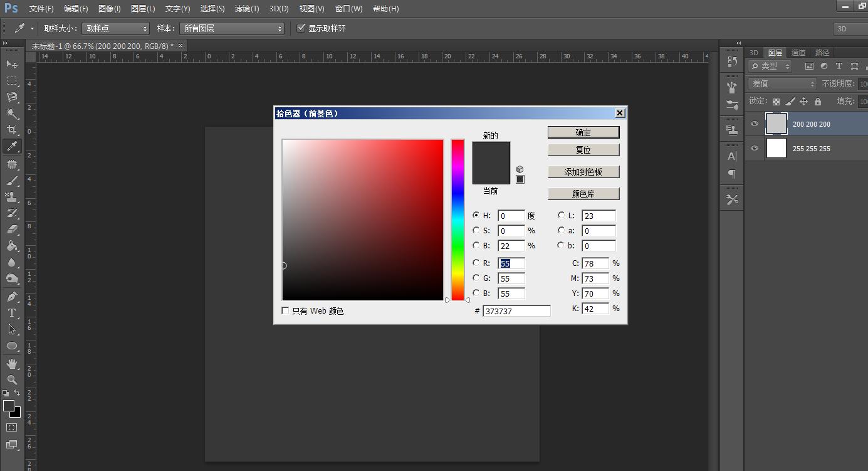
Task: Click the 确定 button
Action: point(583,132)
